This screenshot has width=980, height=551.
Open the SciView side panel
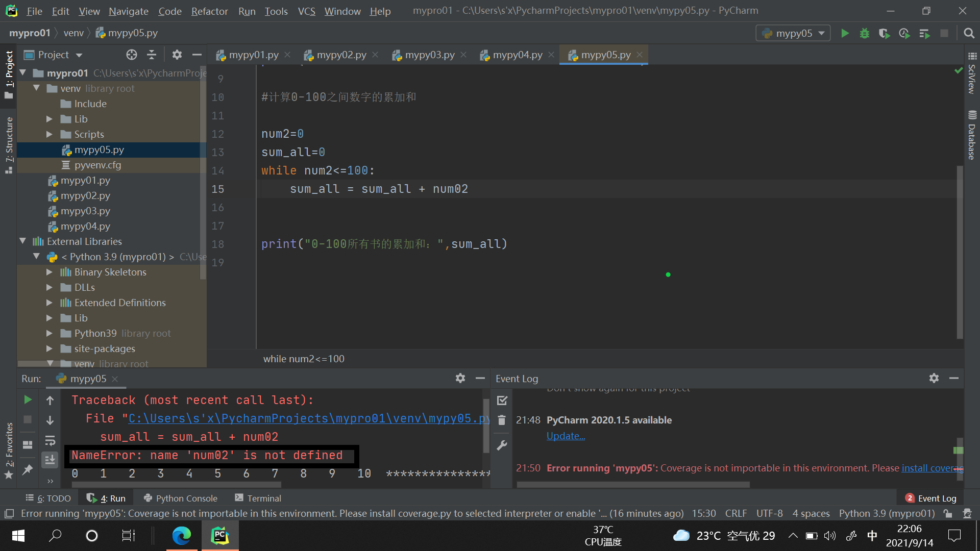point(972,73)
